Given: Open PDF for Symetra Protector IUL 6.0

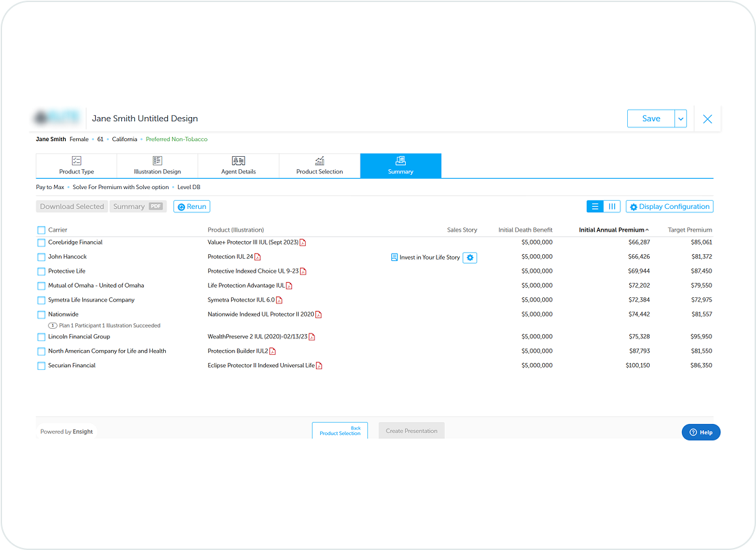Looking at the screenshot, I should point(279,301).
